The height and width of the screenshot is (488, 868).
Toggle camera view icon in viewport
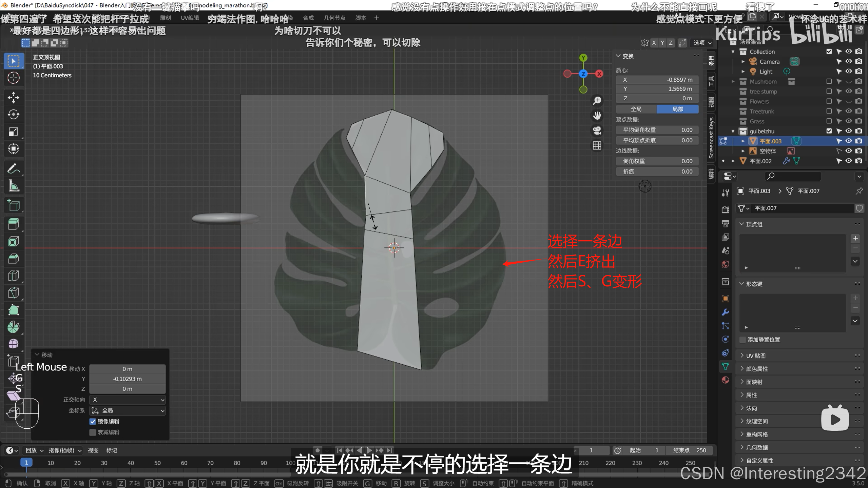point(597,130)
